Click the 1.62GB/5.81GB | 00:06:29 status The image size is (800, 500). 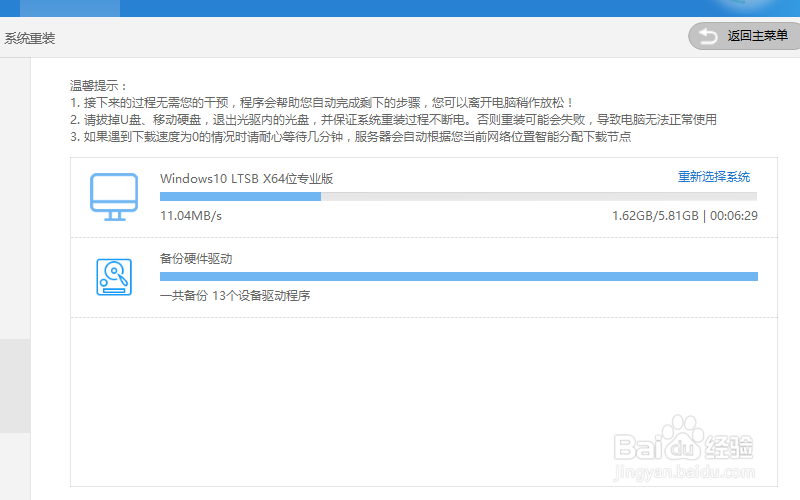(x=685, y=216)
